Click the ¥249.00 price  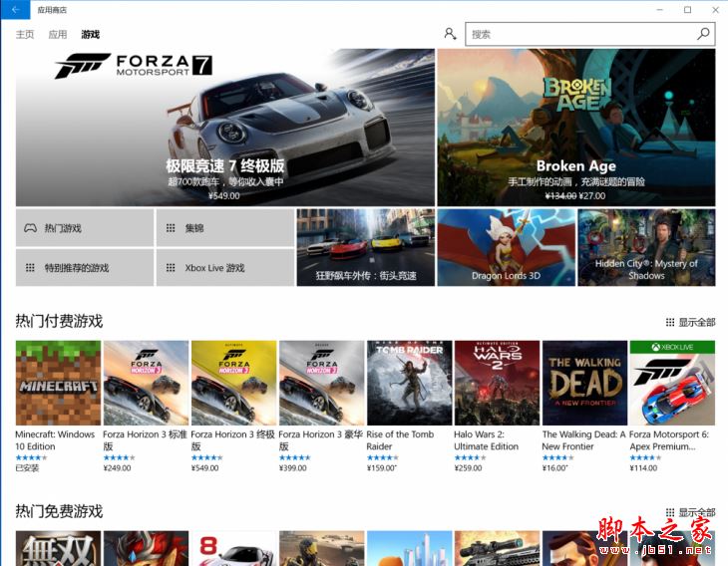coord(117,467)
